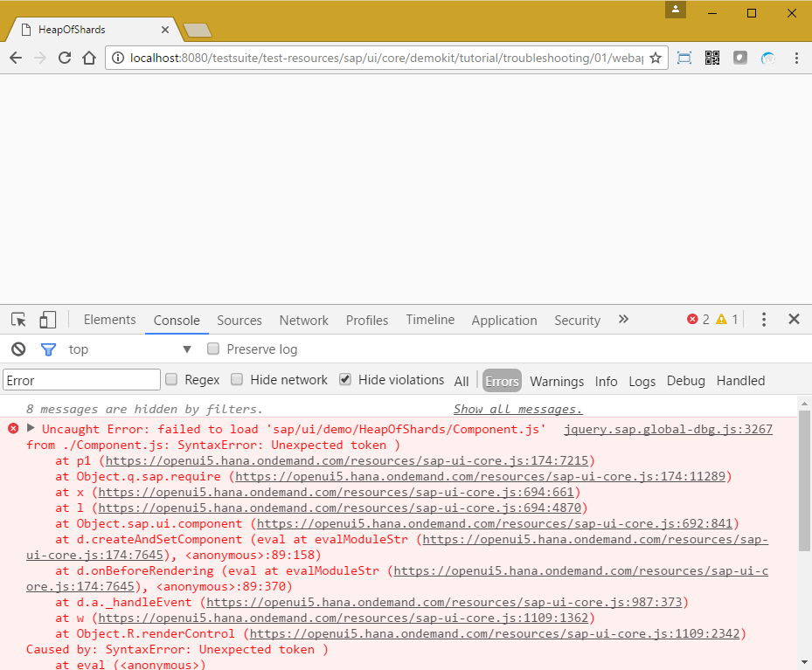The image size is (812, 670).
Task: Uncheck Hide violations checkbox
Action: coord(345,380)
